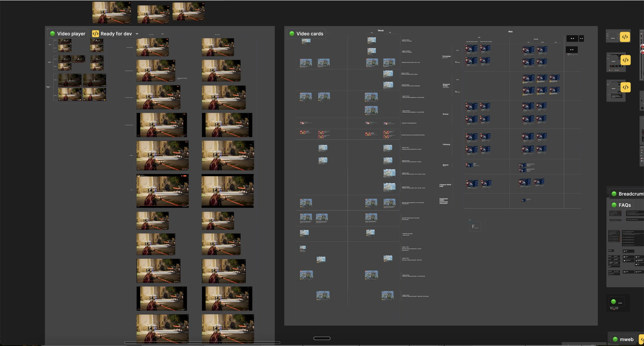This screenshot has height=346, width=644.
Task: Select the "Browse" row label below Following
Action: (445, 165)
